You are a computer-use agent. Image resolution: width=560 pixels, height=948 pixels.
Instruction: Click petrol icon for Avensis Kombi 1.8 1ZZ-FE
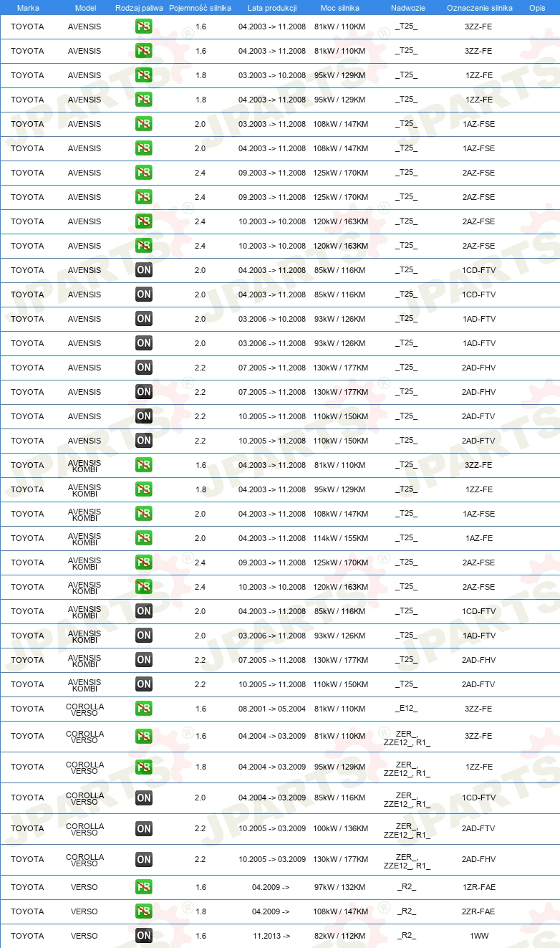pos(144,489)
